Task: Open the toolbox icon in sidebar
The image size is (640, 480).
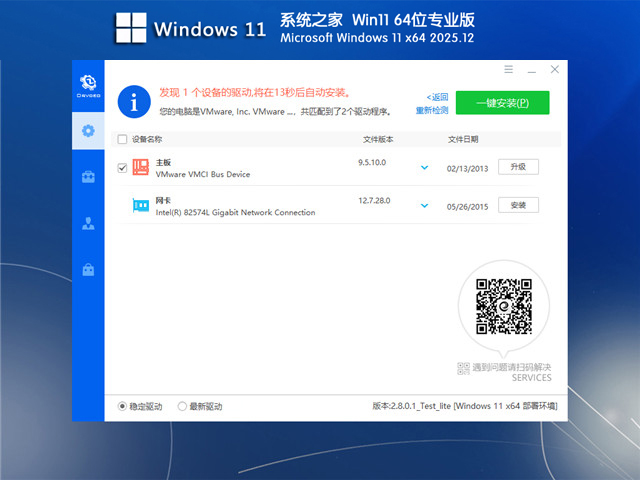Action: coord(88,177)
